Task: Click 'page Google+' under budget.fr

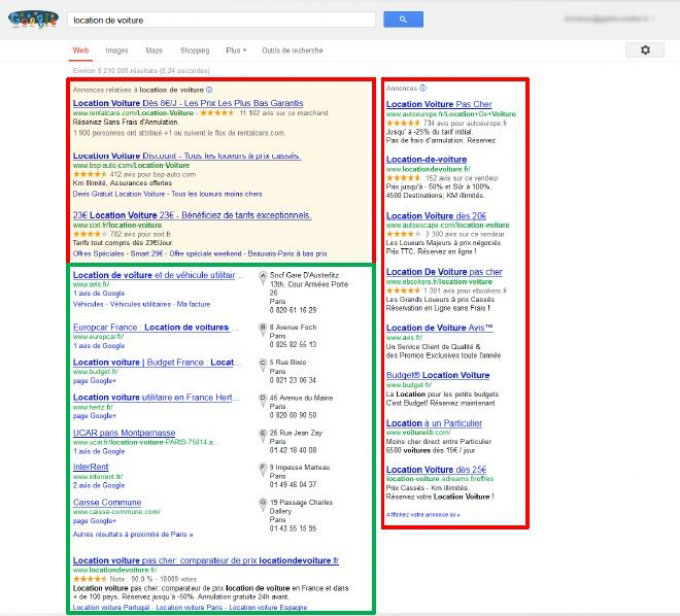Action: (x=95, y=380)
